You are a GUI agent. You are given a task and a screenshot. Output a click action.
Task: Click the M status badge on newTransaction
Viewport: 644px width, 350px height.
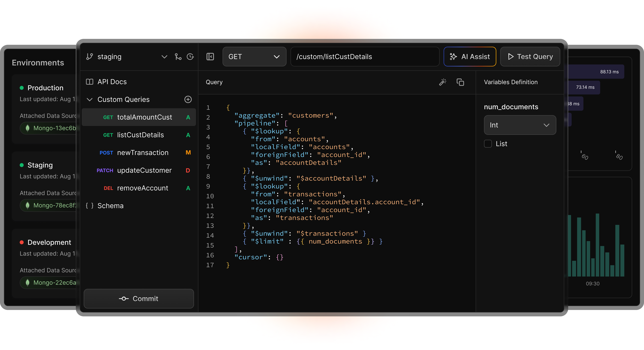[188, 152]
